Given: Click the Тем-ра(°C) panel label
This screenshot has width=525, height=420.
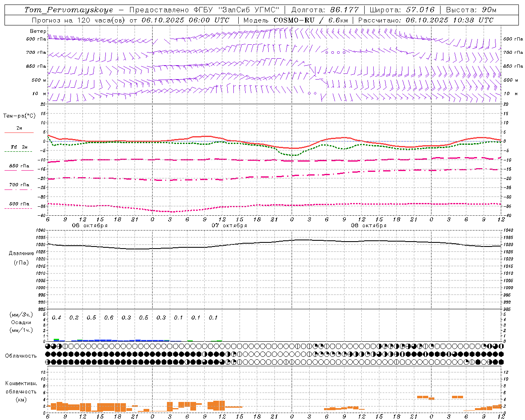Looking at the screenshot, I should click(19, 116).
